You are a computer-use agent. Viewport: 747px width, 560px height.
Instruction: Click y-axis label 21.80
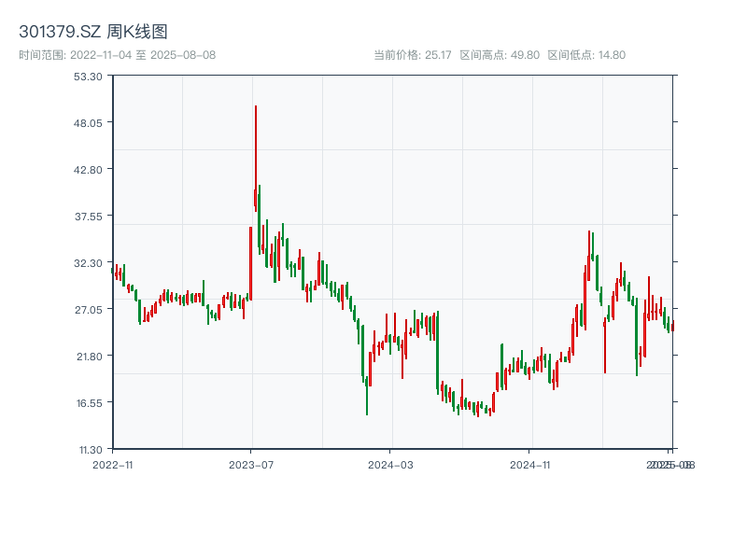click(x=90, y=357)
